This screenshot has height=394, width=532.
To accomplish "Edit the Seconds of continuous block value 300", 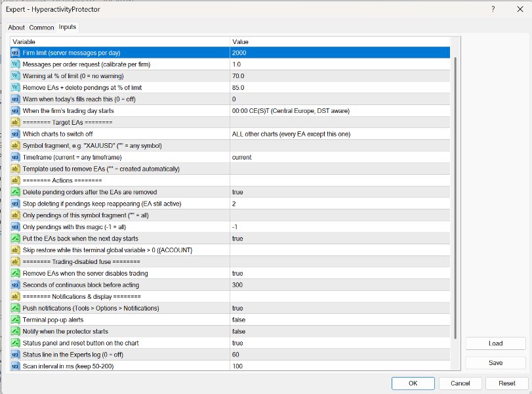I will (x=340, y=285).
